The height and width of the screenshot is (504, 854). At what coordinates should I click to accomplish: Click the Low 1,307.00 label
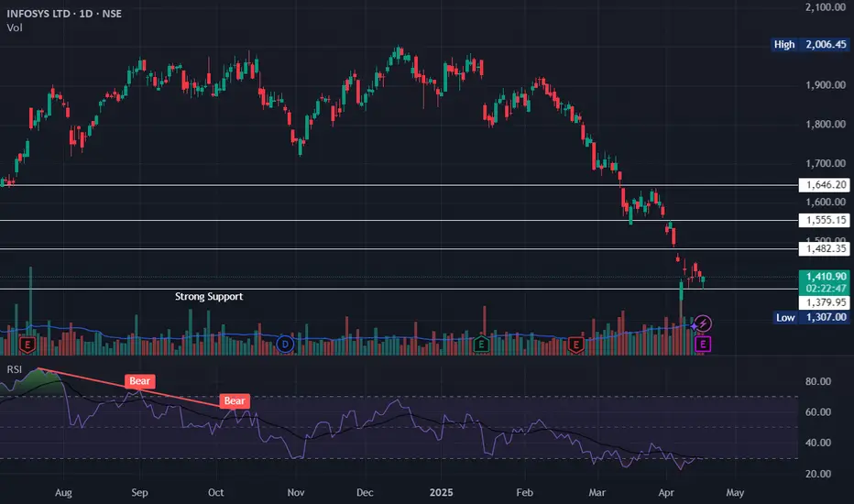[x=812, y=318]
